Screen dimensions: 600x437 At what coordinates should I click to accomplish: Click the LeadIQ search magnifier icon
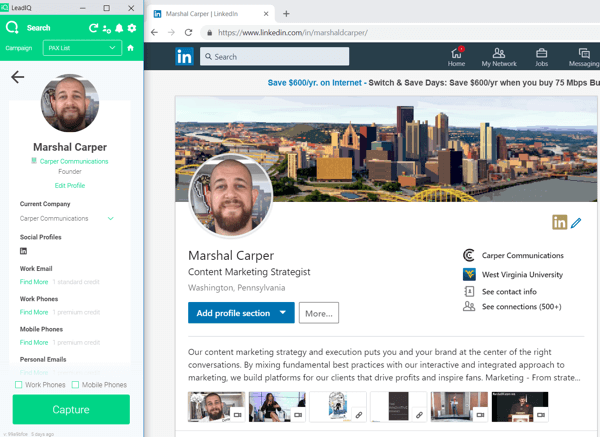click(x=12, y=28)
